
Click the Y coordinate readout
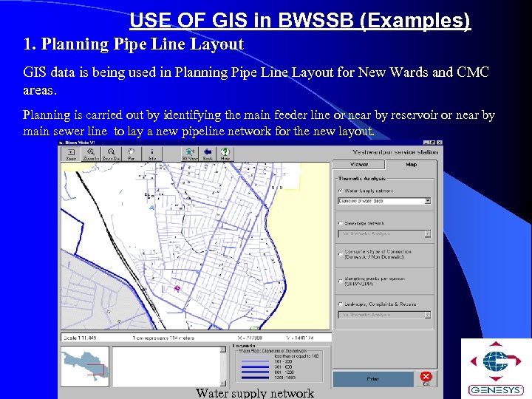coord(299,338)
